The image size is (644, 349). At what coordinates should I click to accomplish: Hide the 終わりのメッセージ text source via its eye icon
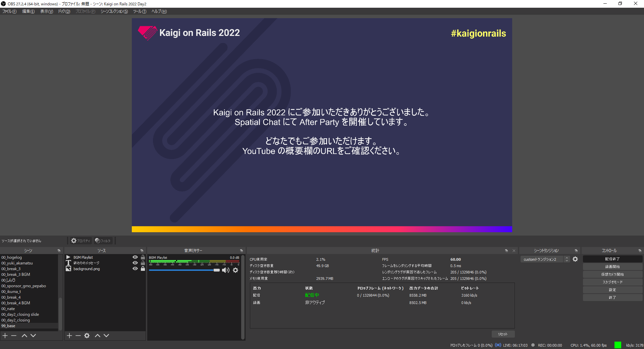pyautogui.click(x=135, y=263)
